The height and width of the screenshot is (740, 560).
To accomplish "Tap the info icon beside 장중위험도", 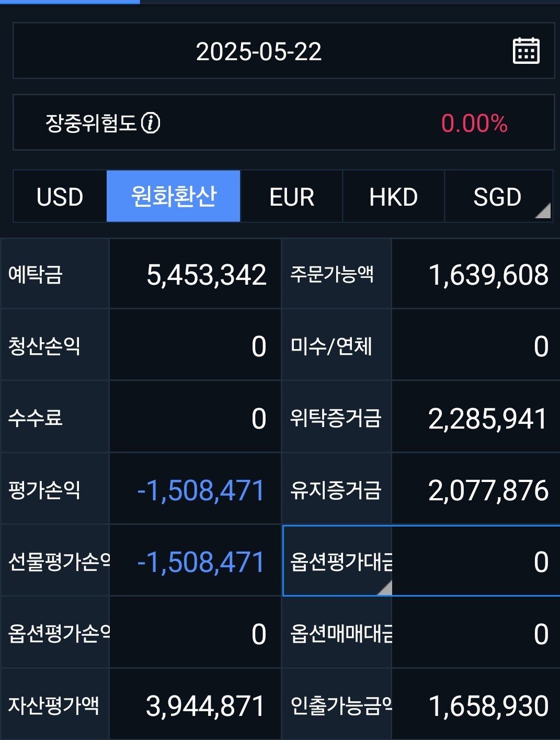I will tap(151, 123).
